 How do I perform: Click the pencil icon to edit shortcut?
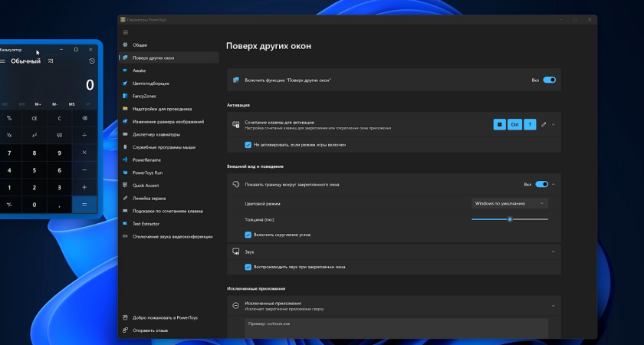(x=544, y=124)
